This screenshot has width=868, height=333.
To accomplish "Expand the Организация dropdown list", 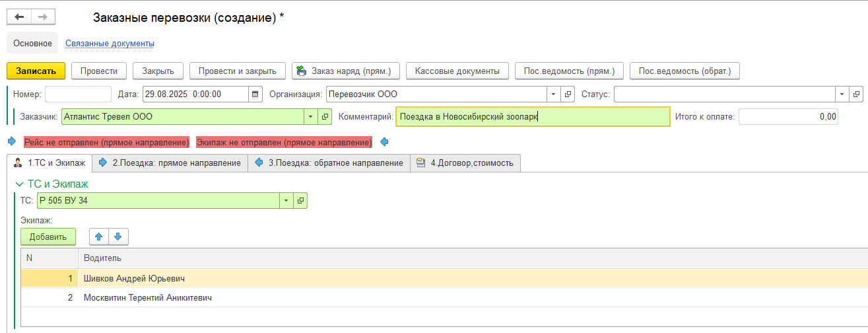I will click(x=552, y=94).
